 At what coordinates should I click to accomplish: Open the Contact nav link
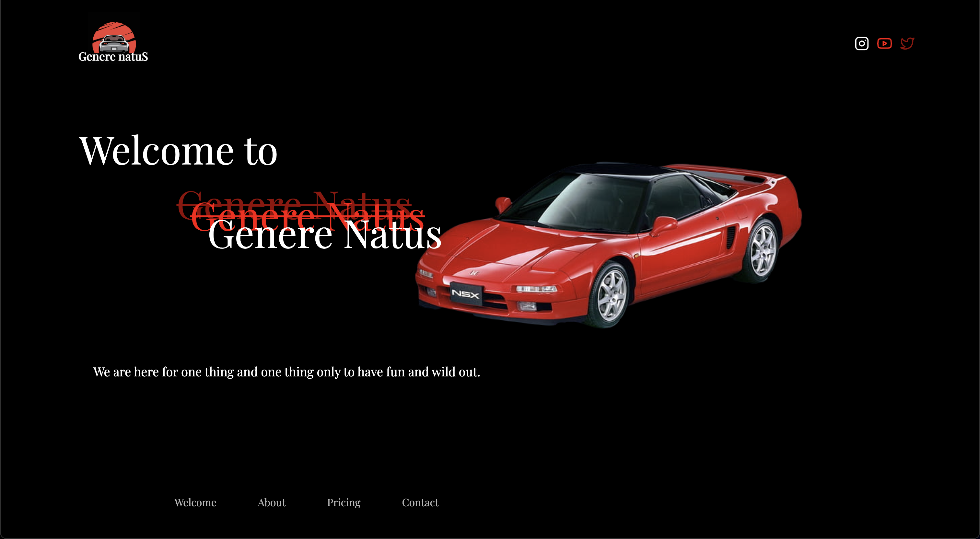pos(420,502)
